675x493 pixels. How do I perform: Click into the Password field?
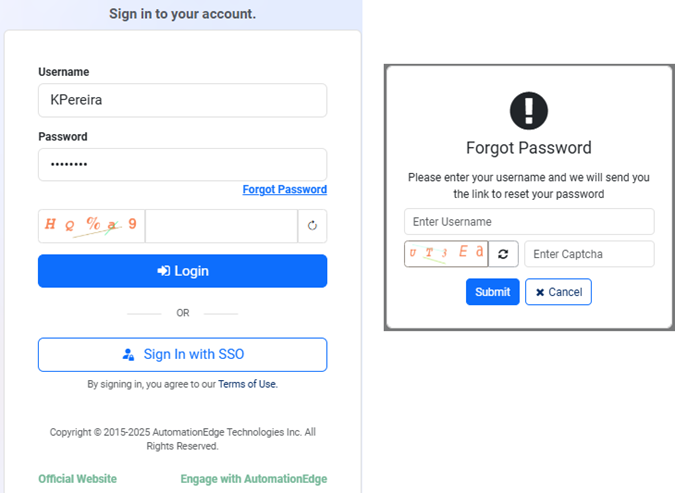tap(182, 165)
